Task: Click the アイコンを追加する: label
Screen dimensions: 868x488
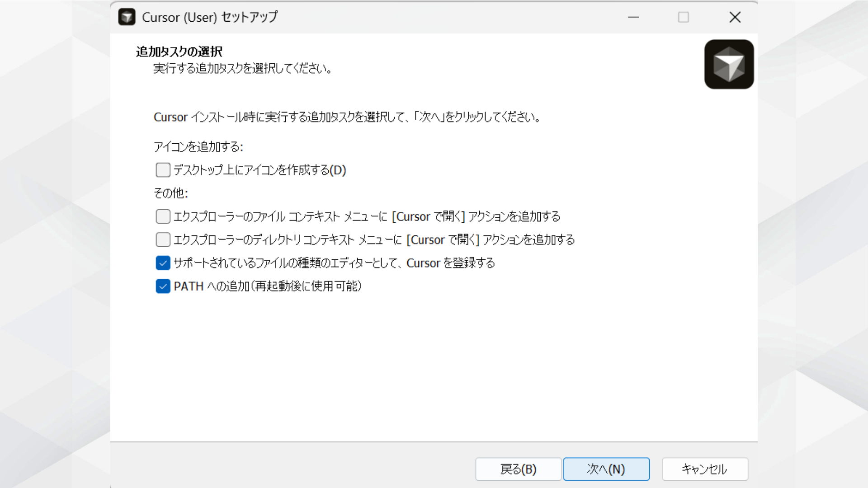Action: [x=198, y=147]
